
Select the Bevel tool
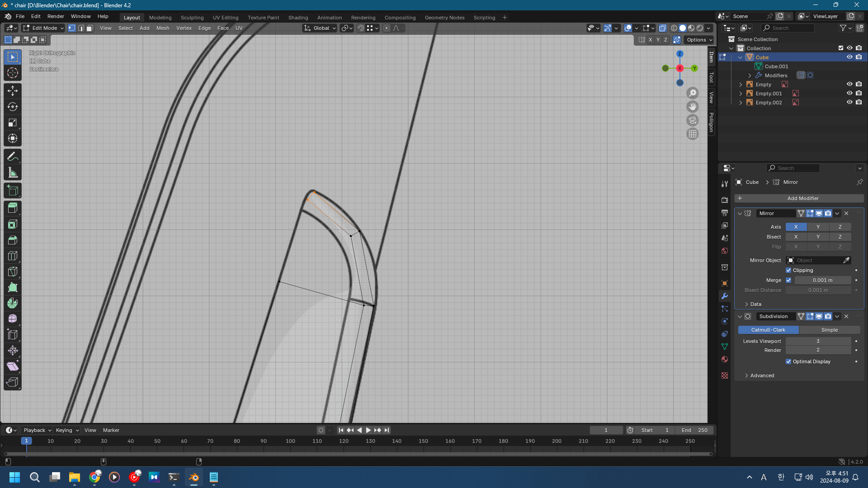pyautogui.click(x=13, y=240)
